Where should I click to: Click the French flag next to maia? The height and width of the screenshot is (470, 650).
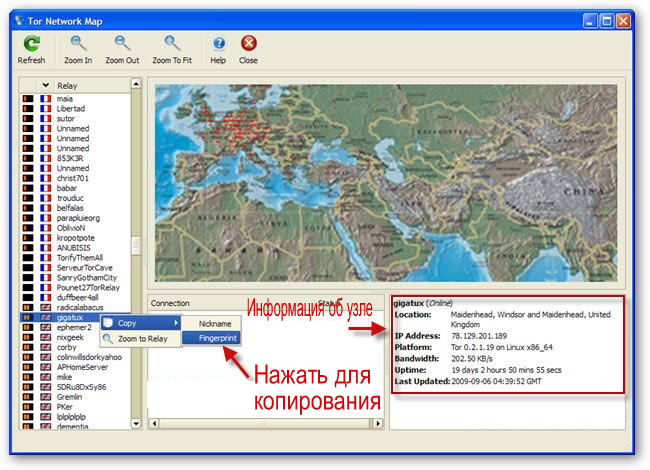pos(44,99)
